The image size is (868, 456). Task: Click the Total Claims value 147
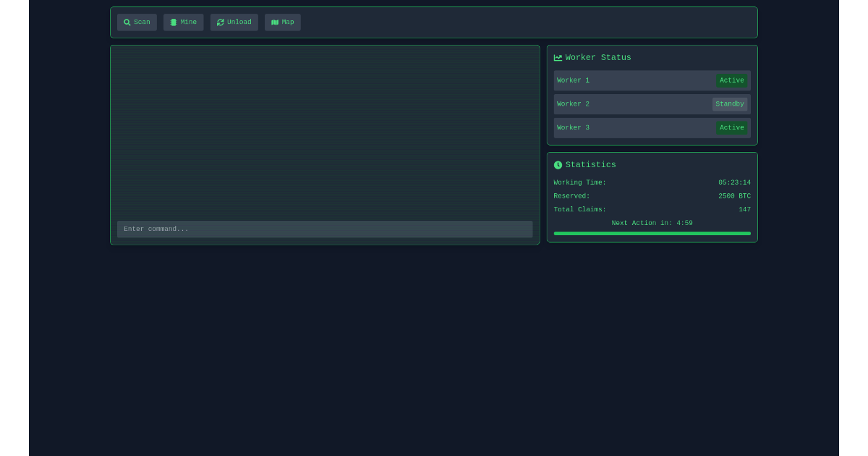(x=744, y=209)
